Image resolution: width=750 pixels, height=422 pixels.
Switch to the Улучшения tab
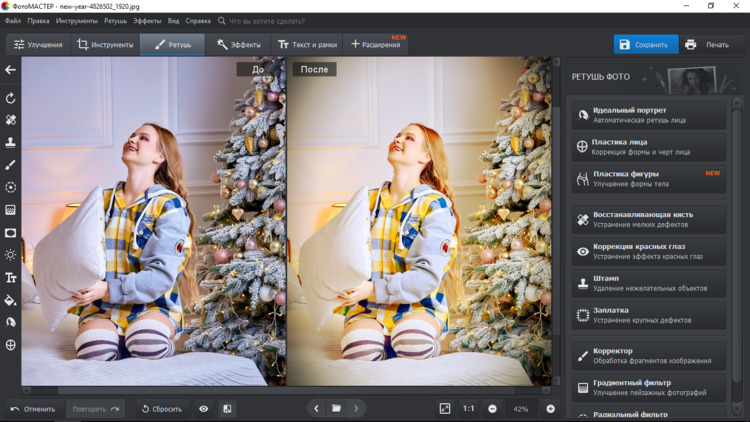(x=38, y=44)
